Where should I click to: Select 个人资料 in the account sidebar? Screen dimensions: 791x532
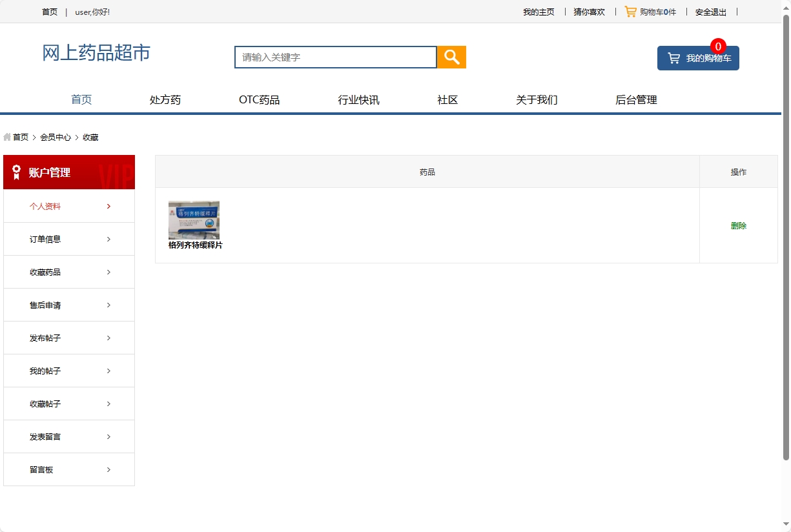pos(45,206)
